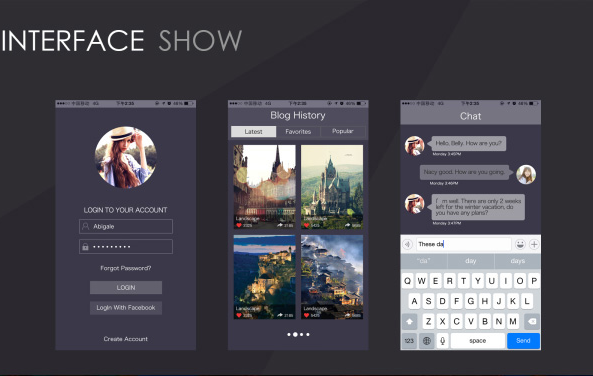Tap the voice input icon beside chat text box
Image resolution: width=593 pixels, height=376 pixels.
point(407,244)
